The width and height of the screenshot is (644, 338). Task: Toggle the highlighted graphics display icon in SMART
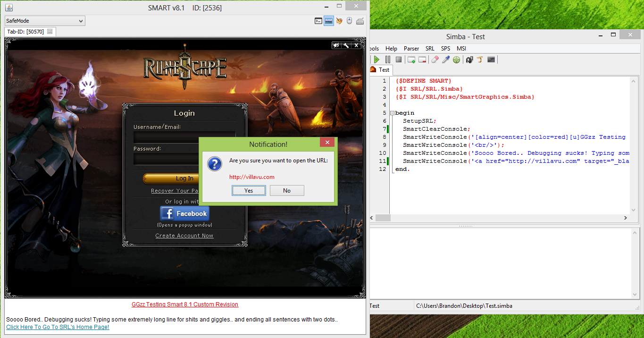[329, 21]
